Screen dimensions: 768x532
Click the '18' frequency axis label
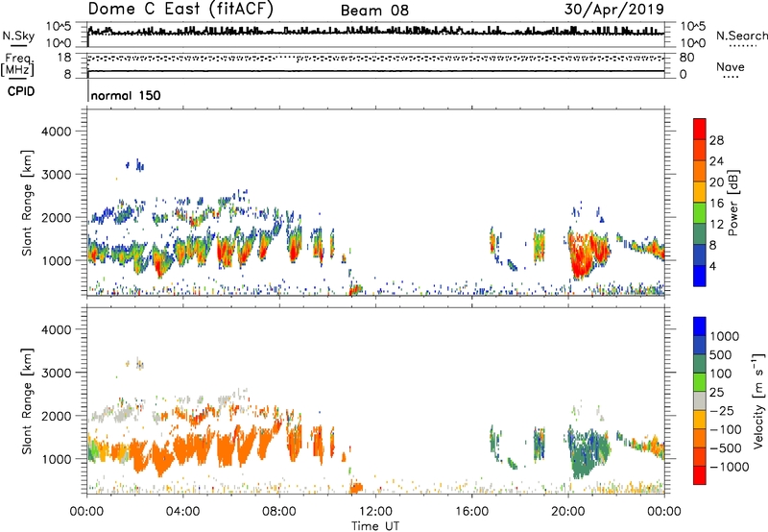(63, 58)
